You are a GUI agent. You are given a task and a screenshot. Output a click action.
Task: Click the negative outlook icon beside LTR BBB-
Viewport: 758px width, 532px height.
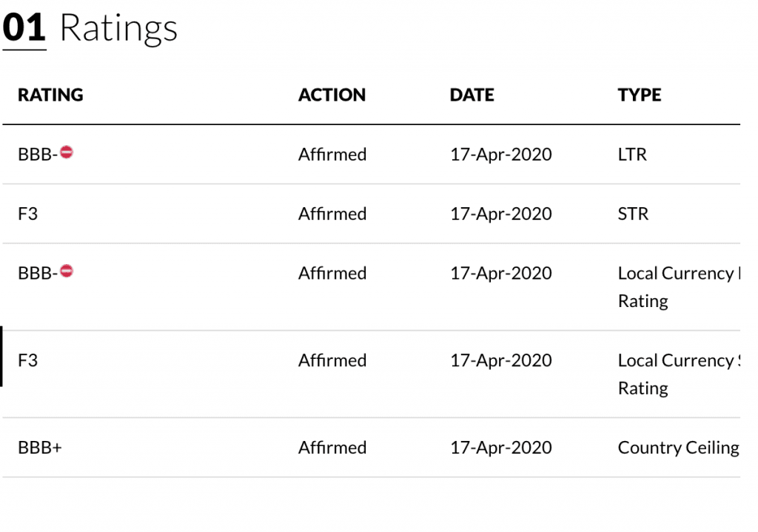coord(67,152)
